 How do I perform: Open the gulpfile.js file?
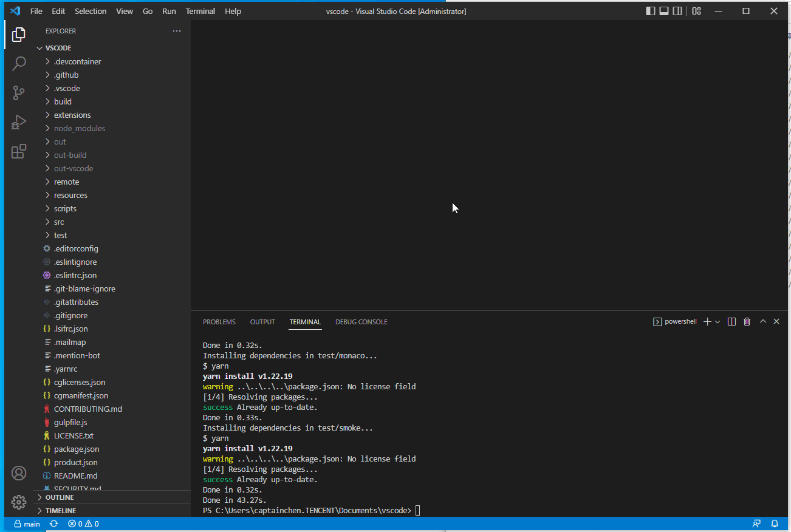coord(112,422)
